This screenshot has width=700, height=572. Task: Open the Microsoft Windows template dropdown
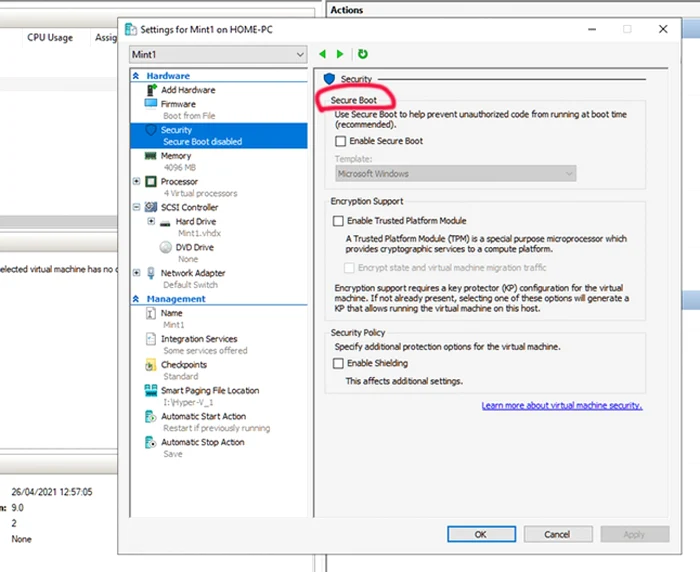455,173
